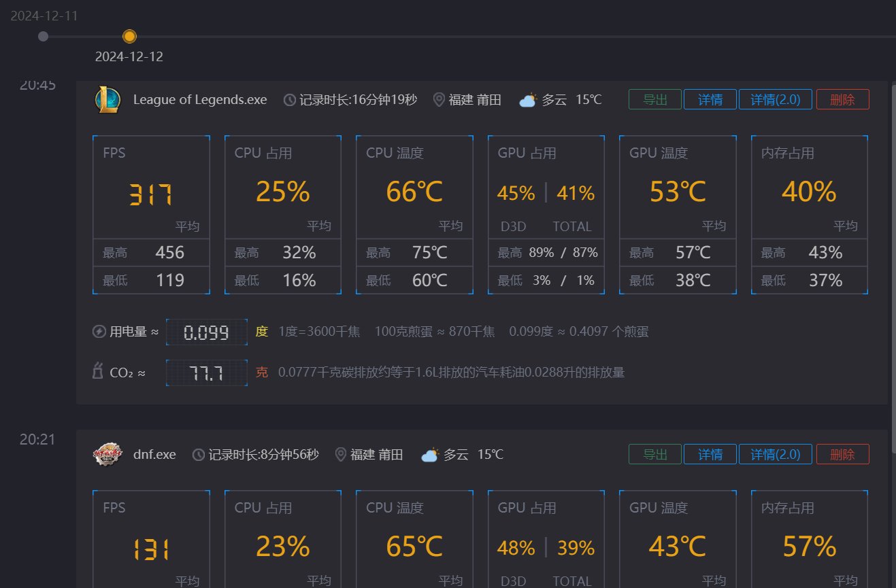The image size is (896, 588).
Task: Click the FPS 最低 119 value
Action: (169, 280)
